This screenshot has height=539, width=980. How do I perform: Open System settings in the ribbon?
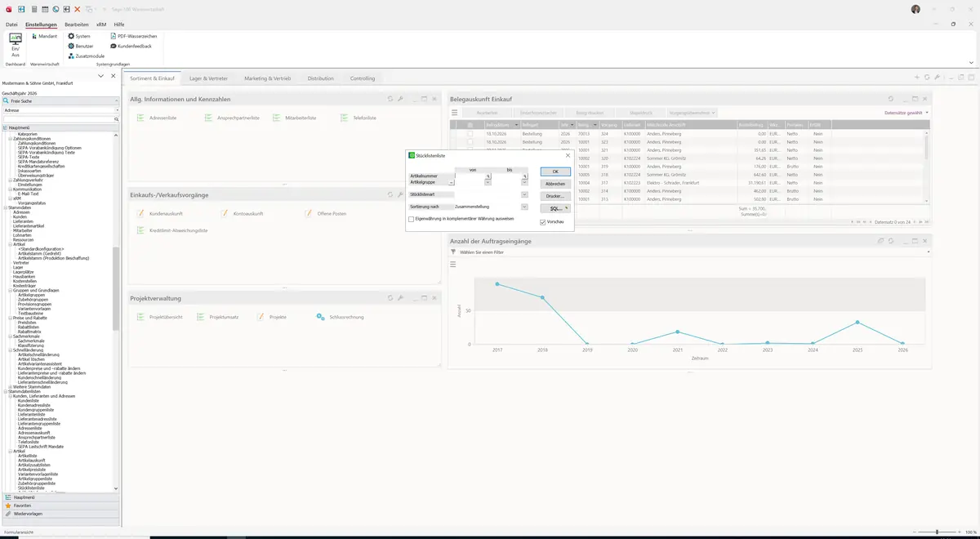click(x=79, y=36)
